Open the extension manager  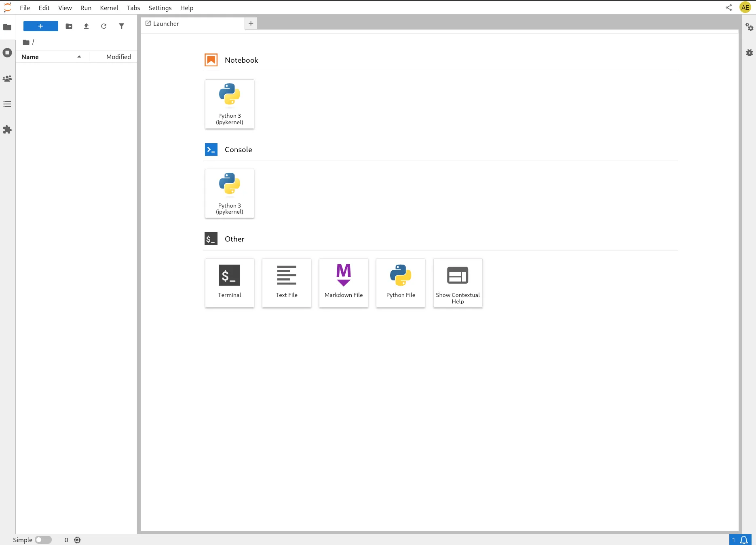tap(7, 129)
